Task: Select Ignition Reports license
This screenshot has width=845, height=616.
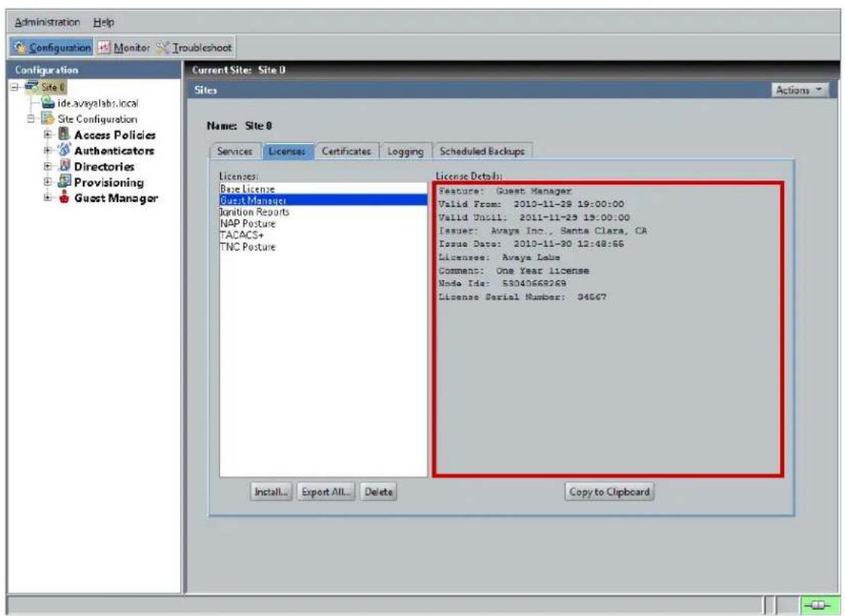Action: tap(323, 212)
